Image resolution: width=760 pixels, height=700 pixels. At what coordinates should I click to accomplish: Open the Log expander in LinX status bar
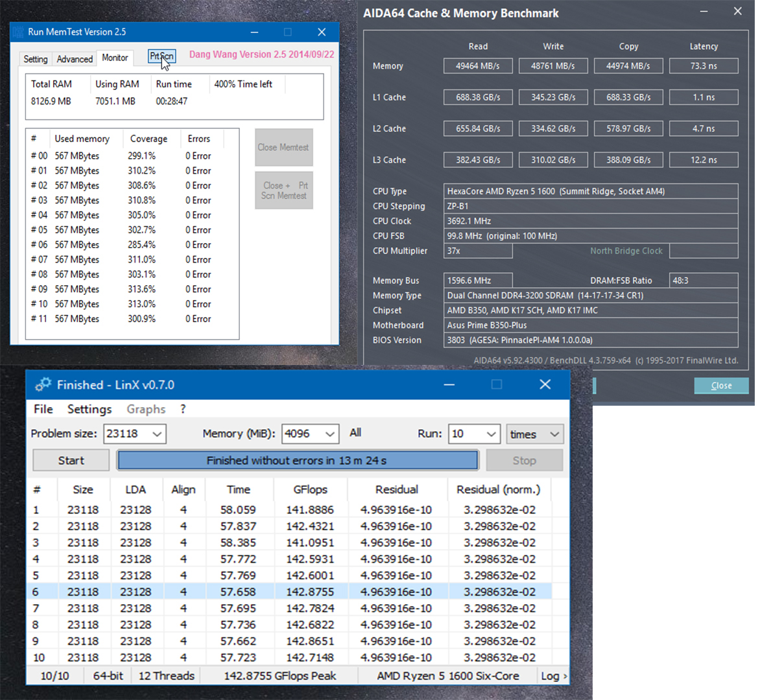(x=554, y=676)
